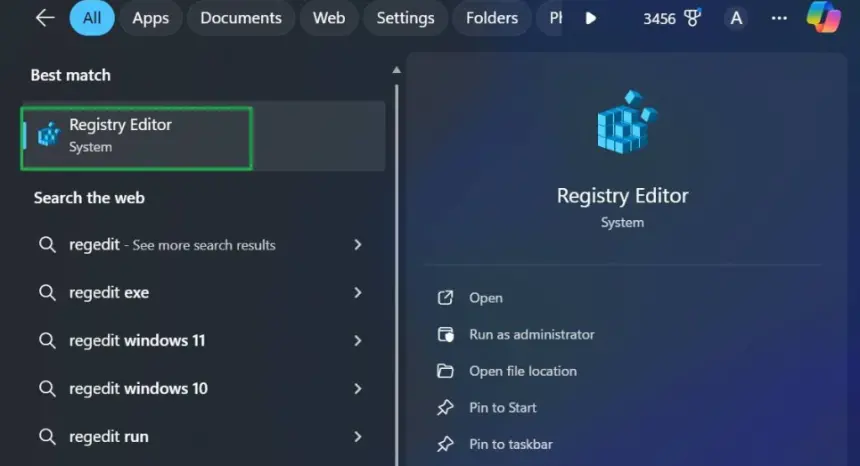Open the three-dots more options menu

pyautogui.click(x=780, y=18)
